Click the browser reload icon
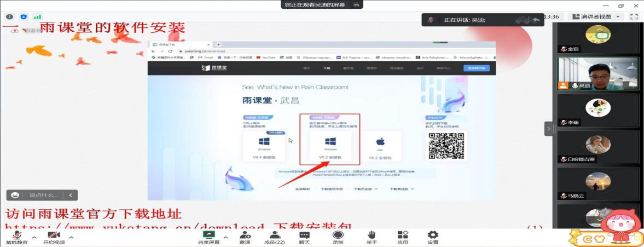Screen dimensions: 644x247 (x=170, y=51)
